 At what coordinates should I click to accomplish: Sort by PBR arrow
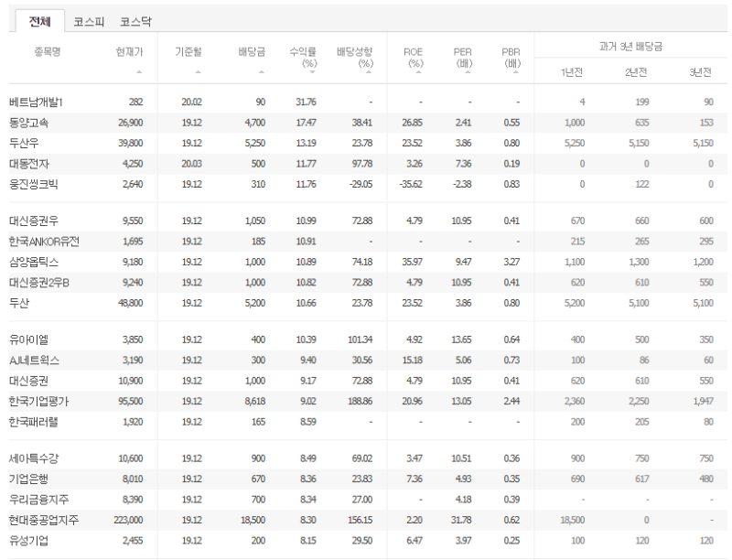pos(516,72)
